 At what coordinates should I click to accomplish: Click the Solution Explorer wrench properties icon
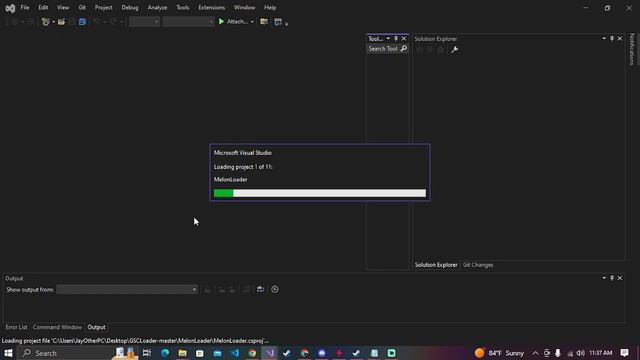click(x=454, y=50)
